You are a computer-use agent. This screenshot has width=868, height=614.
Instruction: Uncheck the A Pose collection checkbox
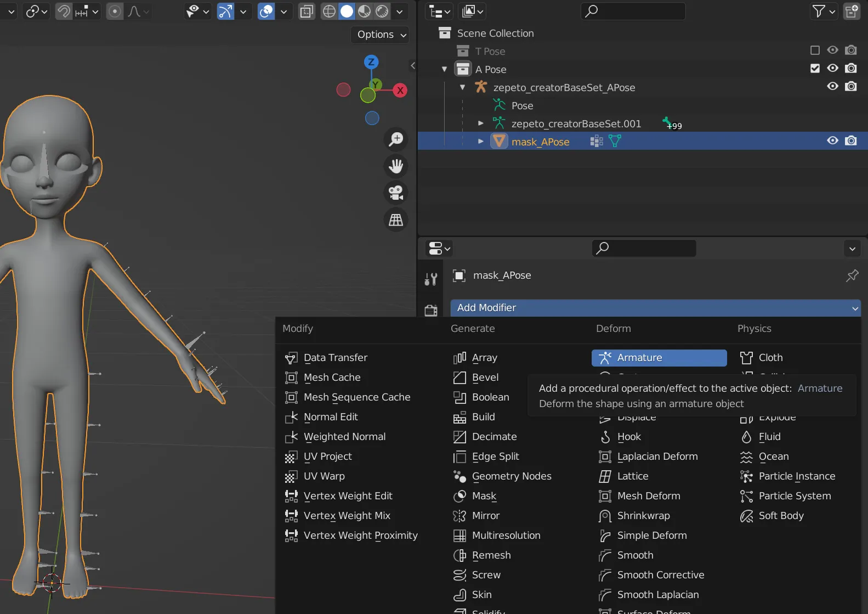[x=815, y=69]
